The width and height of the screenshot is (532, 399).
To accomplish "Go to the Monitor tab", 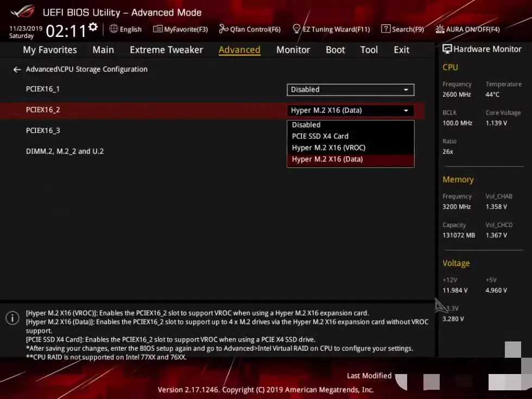I will coord(293,50).
